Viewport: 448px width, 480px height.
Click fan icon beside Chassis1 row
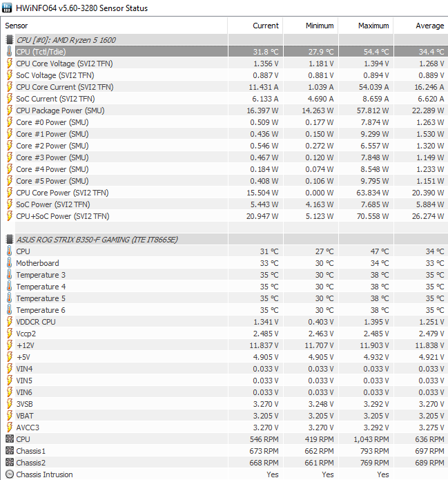coord(10,450)
